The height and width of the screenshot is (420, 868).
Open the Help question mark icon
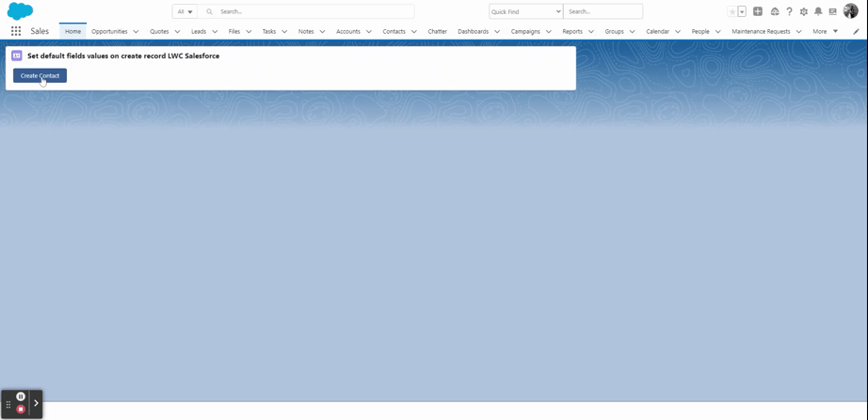[790, 11]
